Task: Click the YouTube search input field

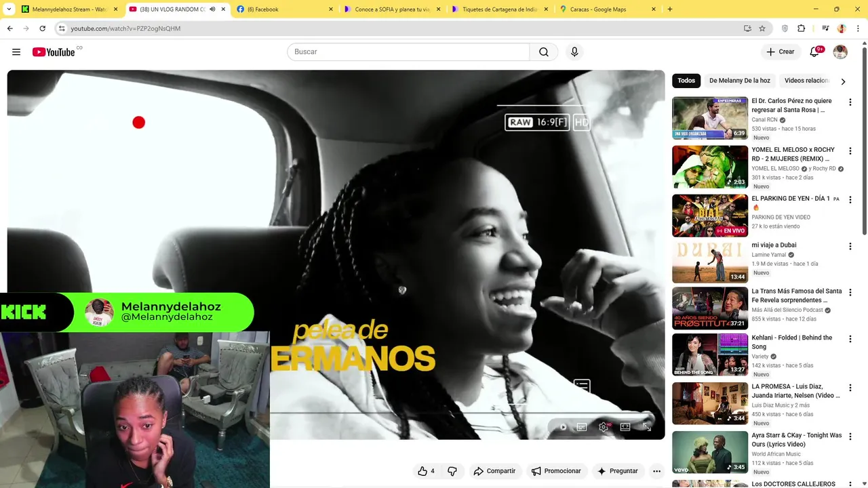Action: coord(408,52)
